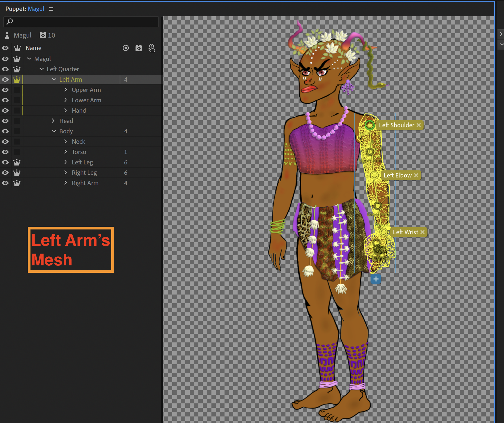The image size is (504, 423).
Task: Click the behaviors icon showing count 10
Action: coord(43,35)
